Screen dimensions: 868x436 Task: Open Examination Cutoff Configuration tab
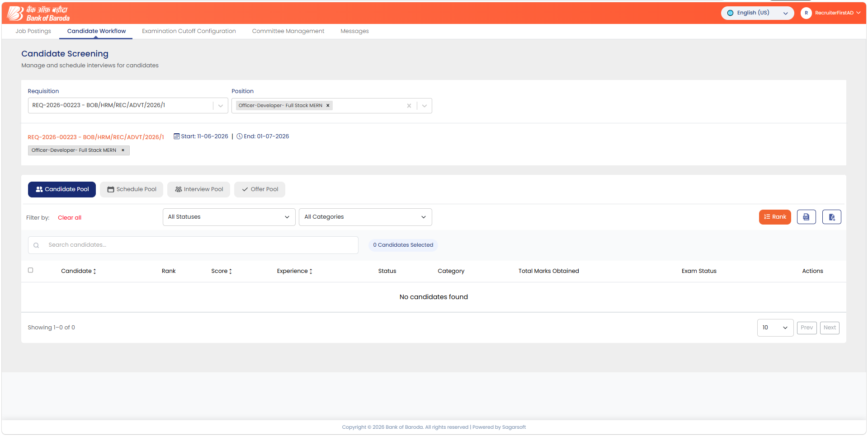pos(189,31)
